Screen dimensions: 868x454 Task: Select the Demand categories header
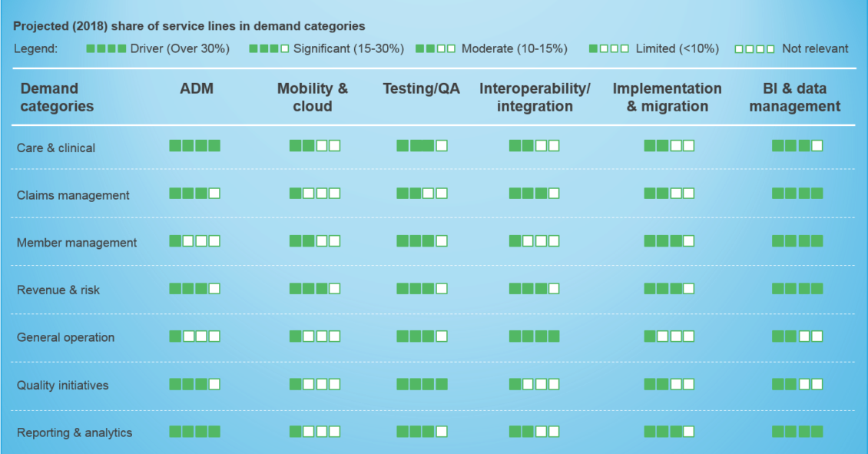(x=57, y=98)
